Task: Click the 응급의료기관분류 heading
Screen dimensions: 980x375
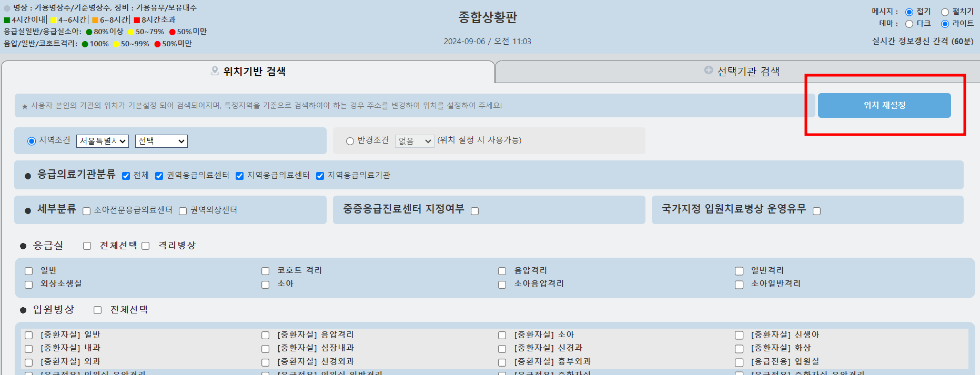Action: click(x=76, y=174)
